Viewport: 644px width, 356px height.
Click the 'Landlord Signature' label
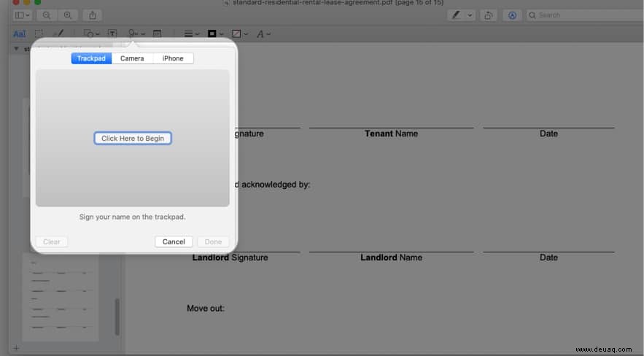click(x=230, y=258)
